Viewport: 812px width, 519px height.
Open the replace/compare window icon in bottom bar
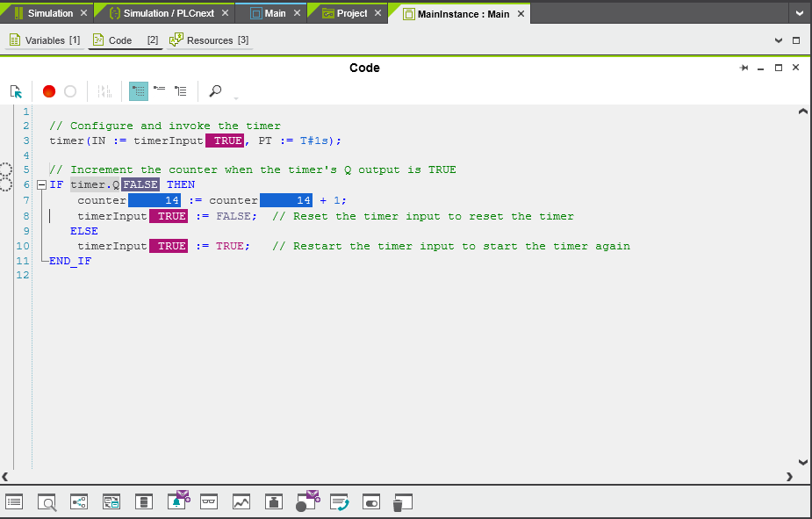111,502
